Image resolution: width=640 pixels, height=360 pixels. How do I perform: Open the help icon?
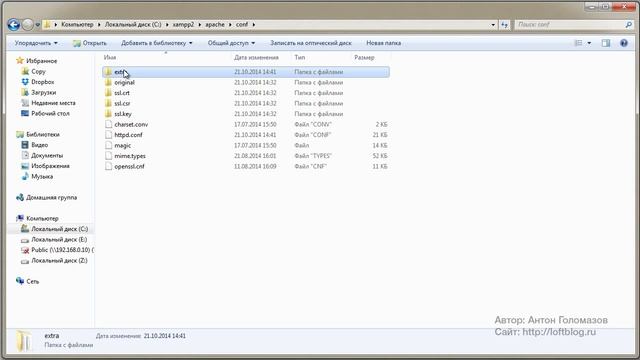(x=624, y=43)
